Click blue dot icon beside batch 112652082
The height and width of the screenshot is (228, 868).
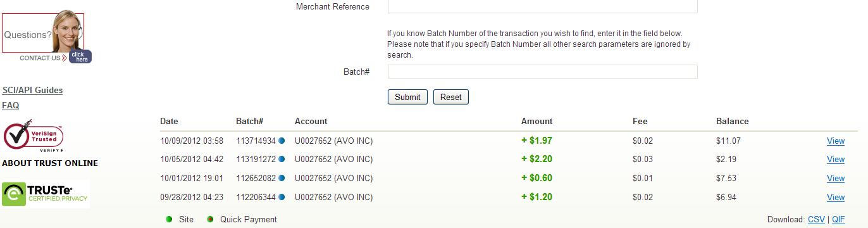(282, 179)
